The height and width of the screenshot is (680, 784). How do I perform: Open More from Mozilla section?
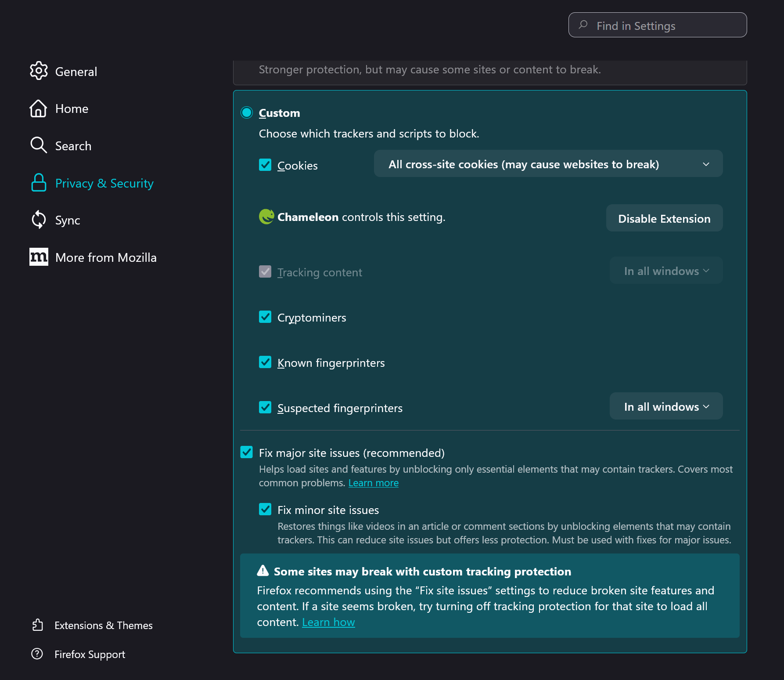click(106, 257)
